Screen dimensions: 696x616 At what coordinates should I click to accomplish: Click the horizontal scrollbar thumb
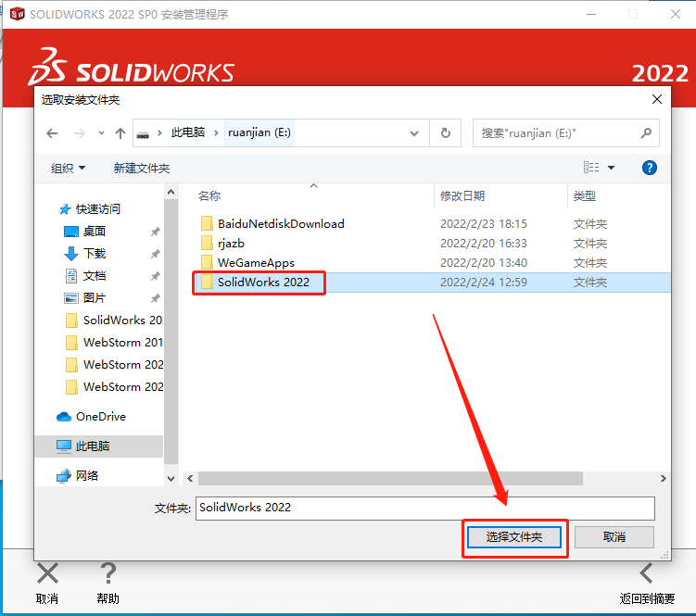pyautogui.click(x=390, y=478)
